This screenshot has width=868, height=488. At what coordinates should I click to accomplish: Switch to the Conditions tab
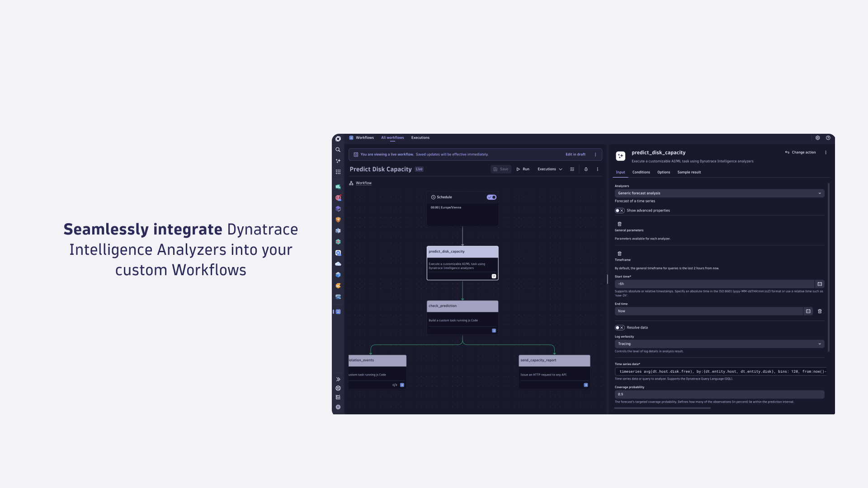pos(641,172)
